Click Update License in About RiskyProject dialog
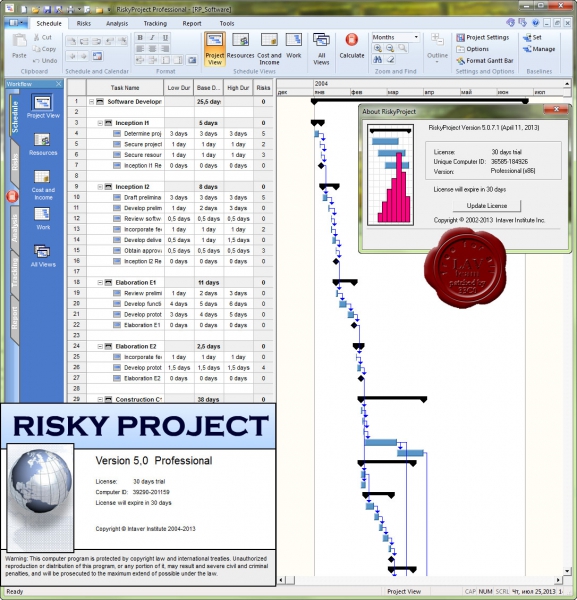Screen dimensions: 577x600 point(487,206)
